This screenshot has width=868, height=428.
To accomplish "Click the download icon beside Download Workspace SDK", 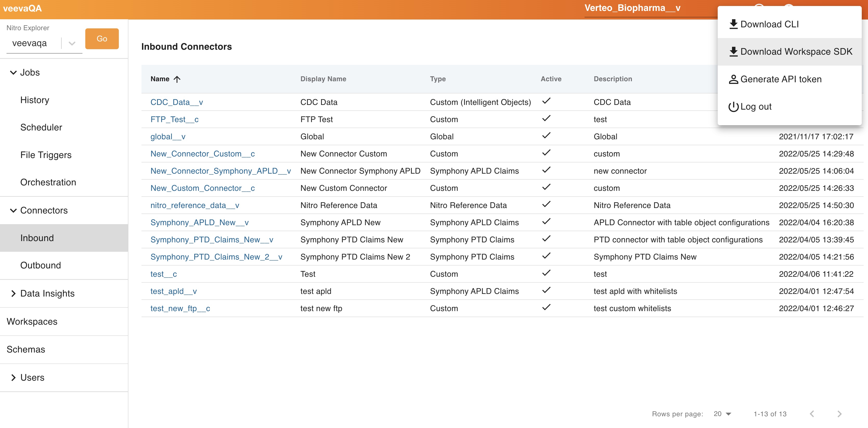I will 733,52.
